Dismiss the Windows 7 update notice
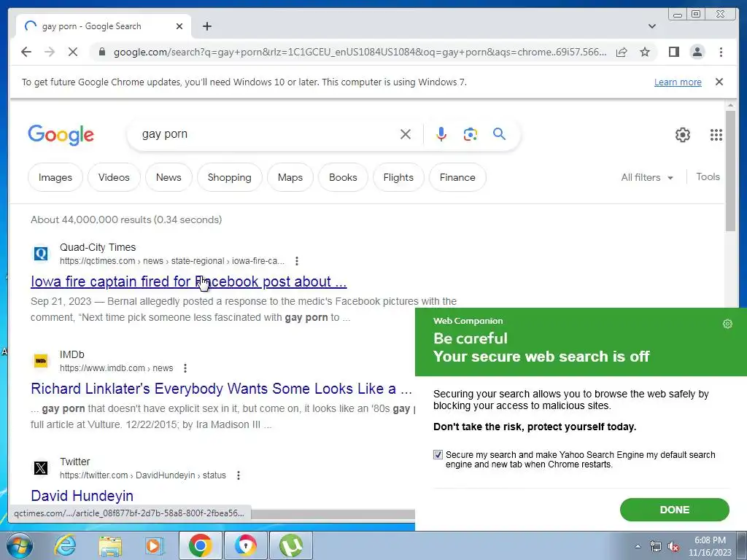 coord(719,82)
